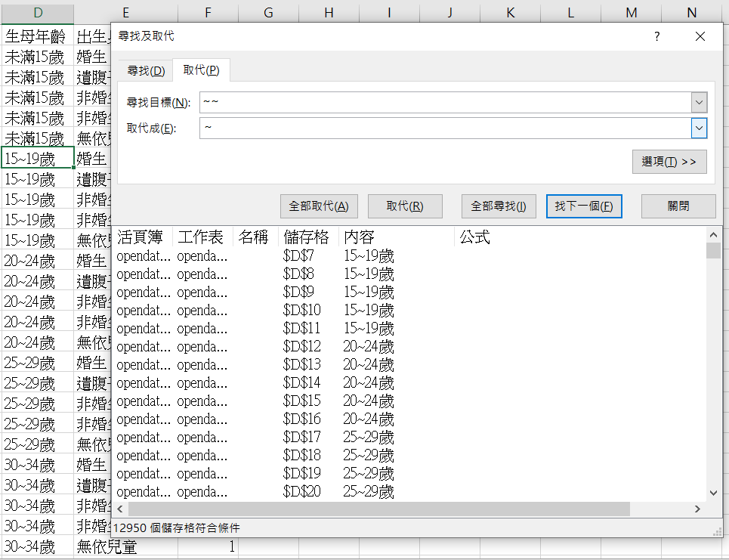729x560 pixels.
Task: Close the Find and Replace dialog
Action: click(x=700, y=36)
